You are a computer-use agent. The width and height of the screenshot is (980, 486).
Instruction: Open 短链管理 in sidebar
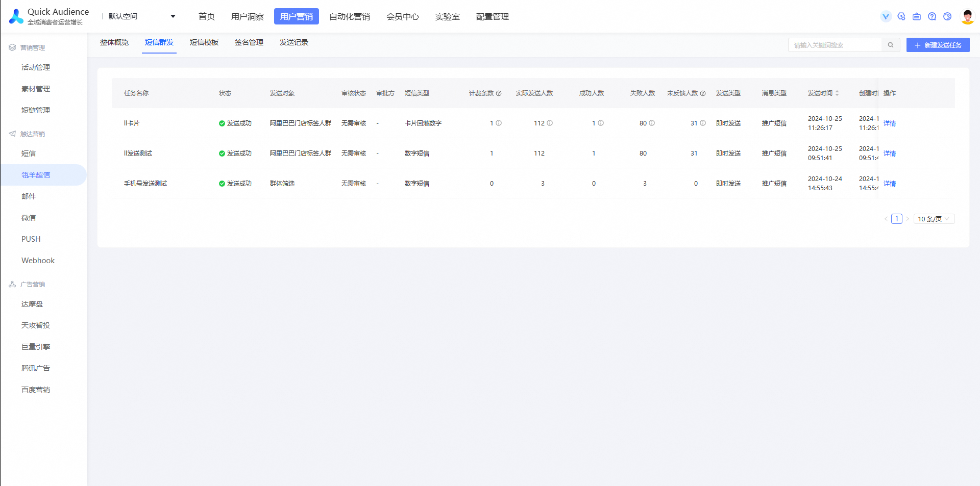(x=36, y=110)
